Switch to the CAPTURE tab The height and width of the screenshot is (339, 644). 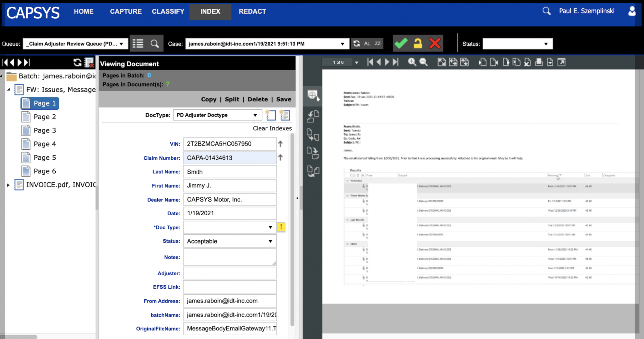point(126,11)
